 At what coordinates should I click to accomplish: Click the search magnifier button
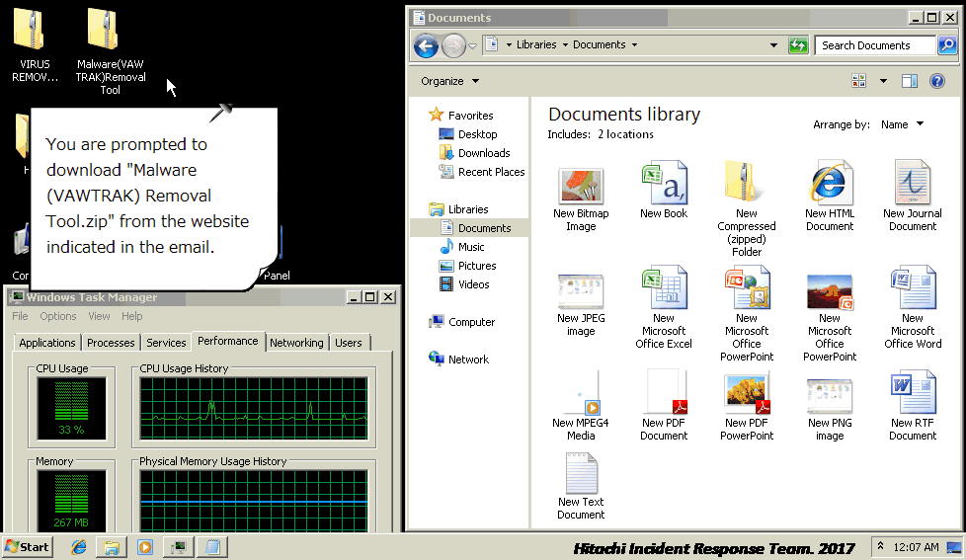(947, 45)
